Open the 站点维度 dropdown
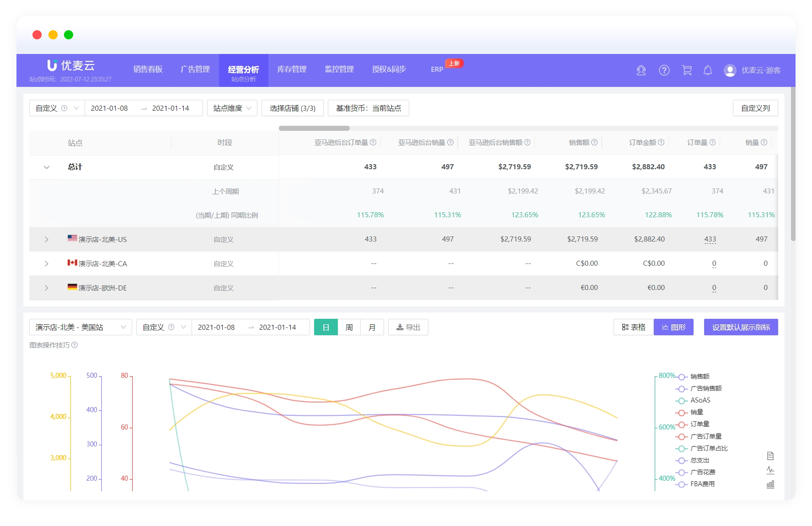This screenshot has height=526, width=812. tap(232, 108)
